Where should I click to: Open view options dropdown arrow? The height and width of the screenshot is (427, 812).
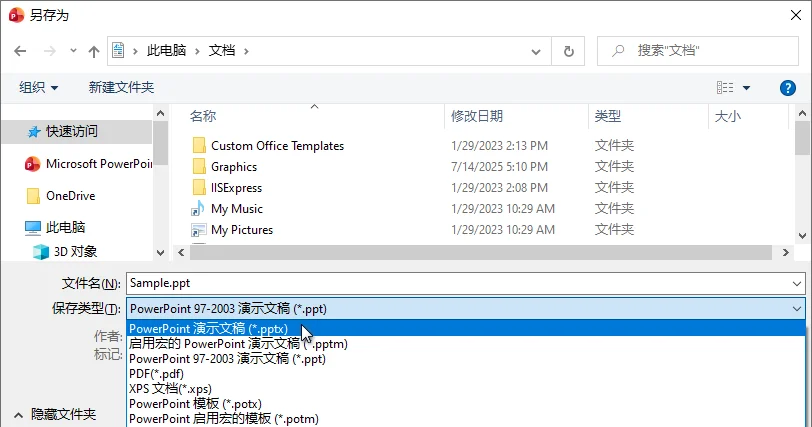(x=746, y=88)
